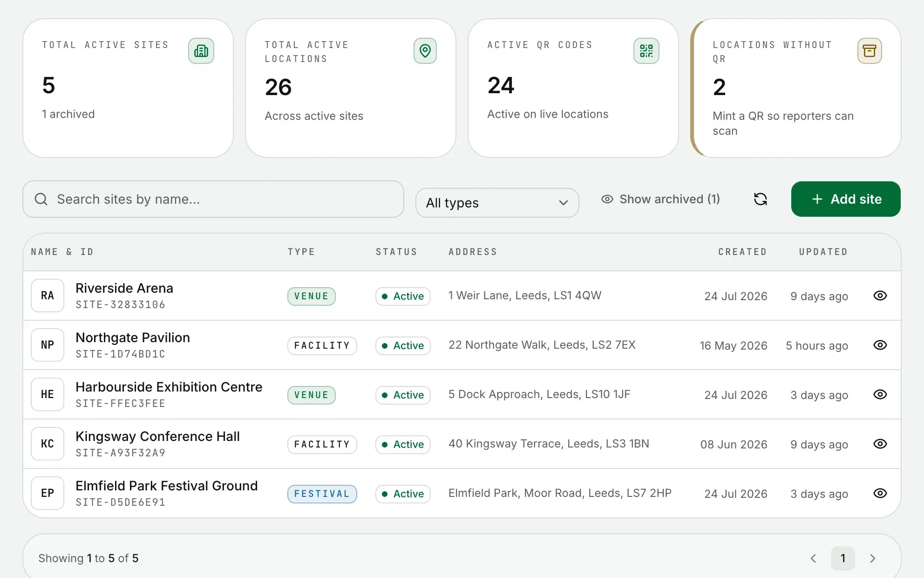Screen dimensions: 924x578
Task: Click the Showing 1 to 5 of 5 text
Action: pyautogui.click(x=88, y=558)
